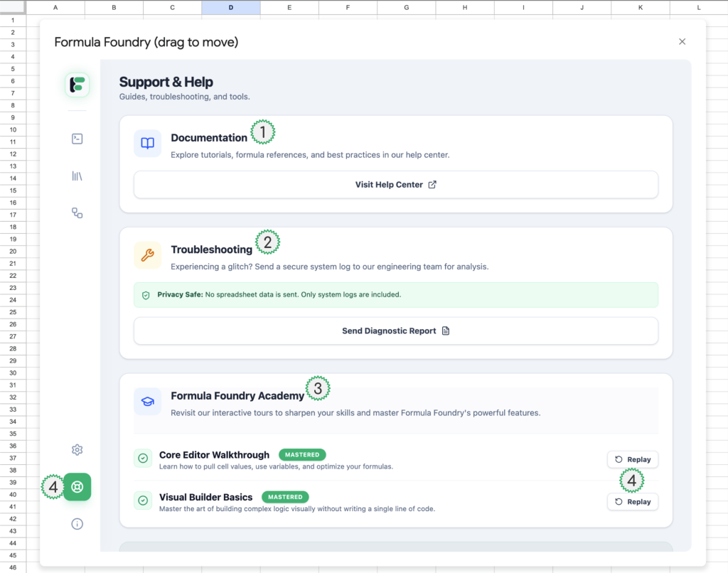
Task: Close the Formula Foundry dialog
Action: click(x=682, y=42)
